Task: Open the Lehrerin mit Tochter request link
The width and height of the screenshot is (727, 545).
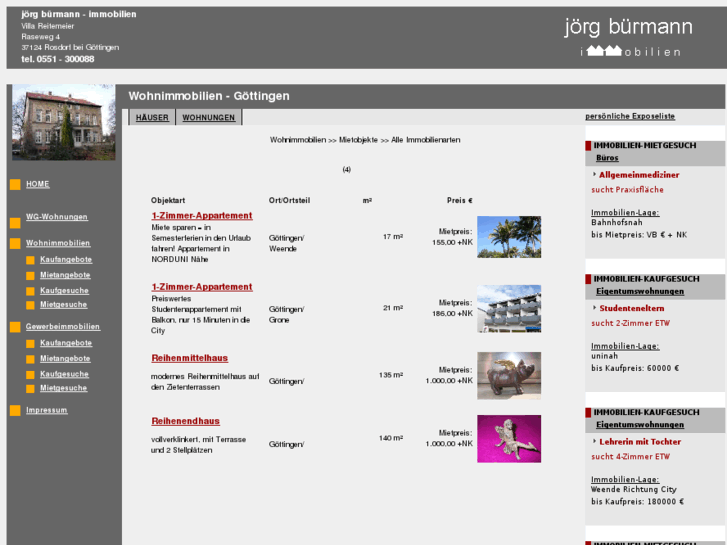Action: click(640, 442)
